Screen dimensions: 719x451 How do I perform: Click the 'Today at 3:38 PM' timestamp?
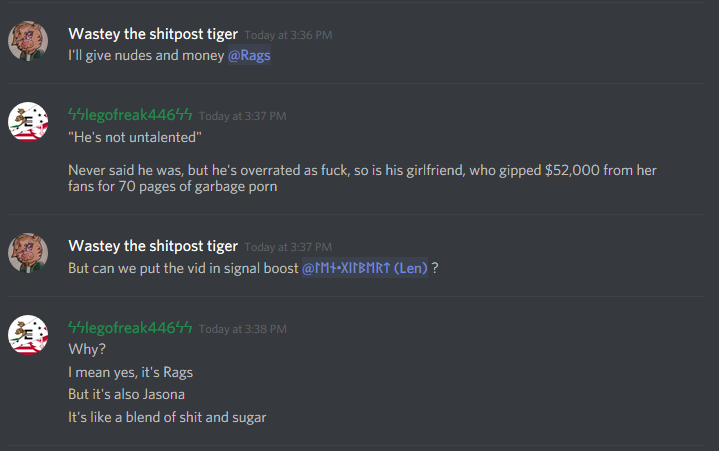pos(243,329)
